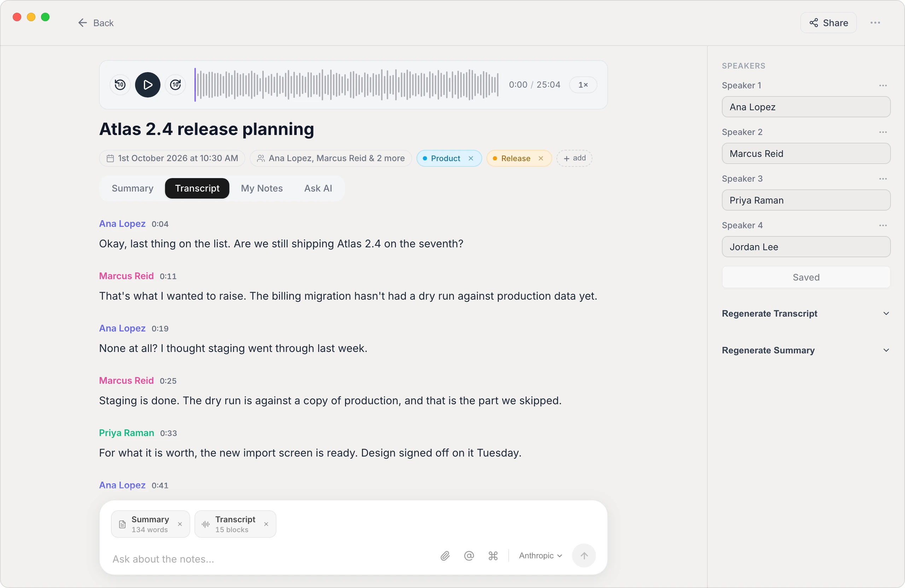Play the meeting recording
The width and height of the screenshot is (905, 588).
[x=147, y=84]
